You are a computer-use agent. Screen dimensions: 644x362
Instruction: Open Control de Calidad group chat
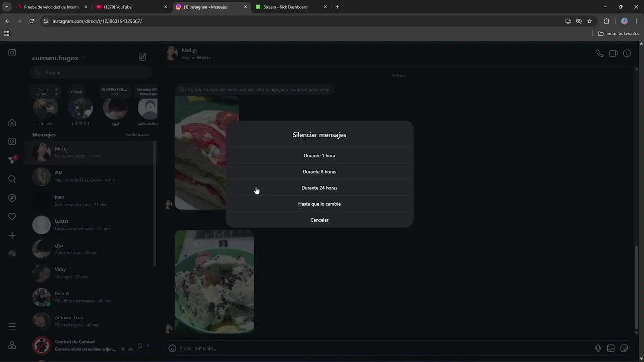click(91, 345)
